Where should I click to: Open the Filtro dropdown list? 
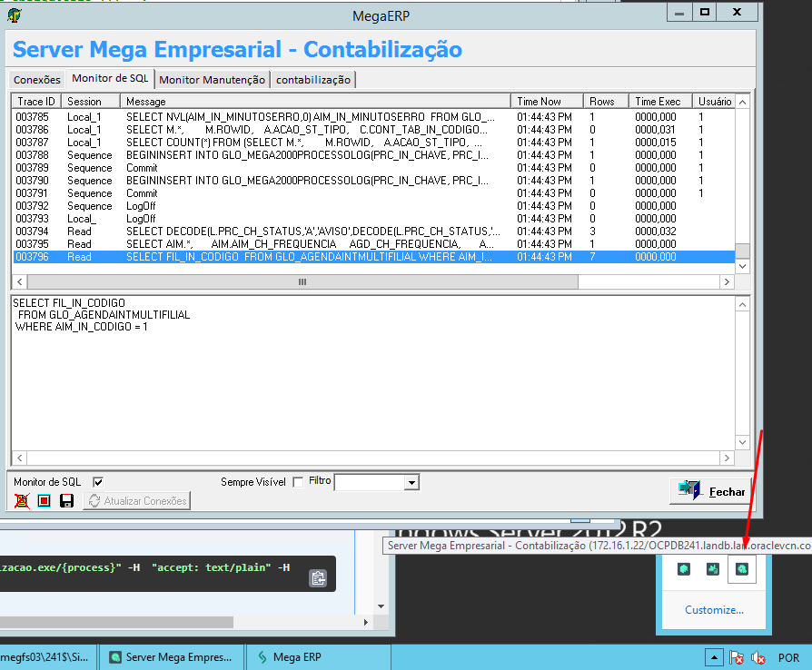click(411, 482)
